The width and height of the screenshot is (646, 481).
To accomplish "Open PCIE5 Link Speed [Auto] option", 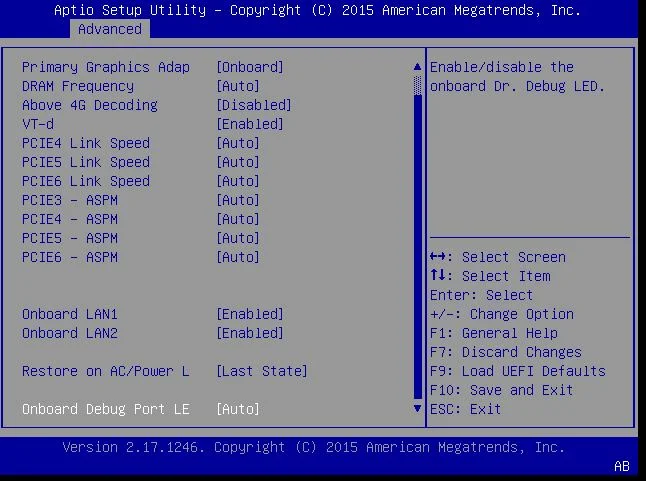I will [x=238, y=162].
